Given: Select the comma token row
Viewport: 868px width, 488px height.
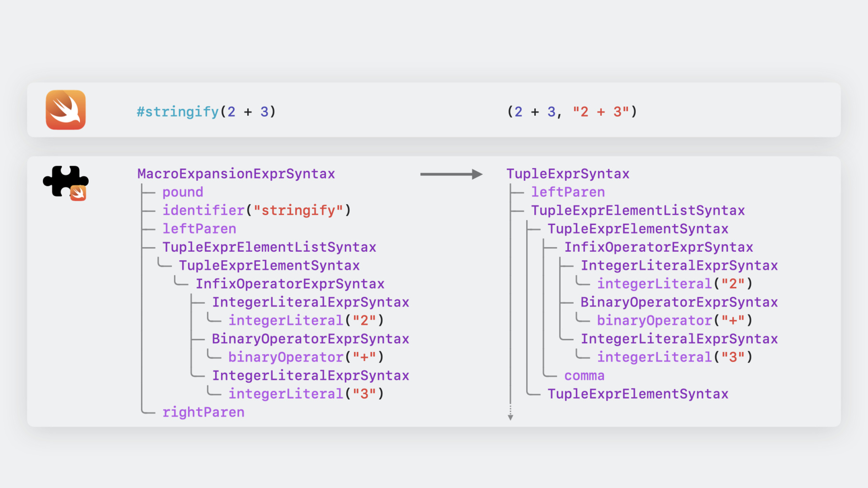Looking at the screenshot, I should pyautogui.click(x=584, y=376).
